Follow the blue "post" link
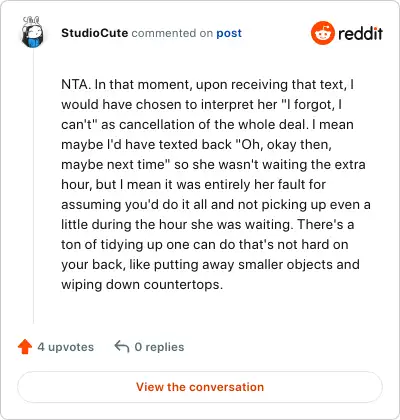Image resolution: width=400 pixels, height=420 pixels. 229,33
